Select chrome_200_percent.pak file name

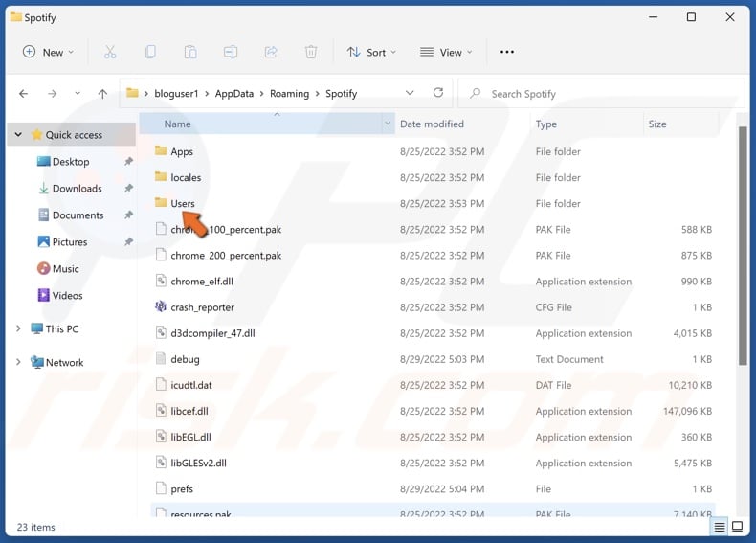coord(226,256)
